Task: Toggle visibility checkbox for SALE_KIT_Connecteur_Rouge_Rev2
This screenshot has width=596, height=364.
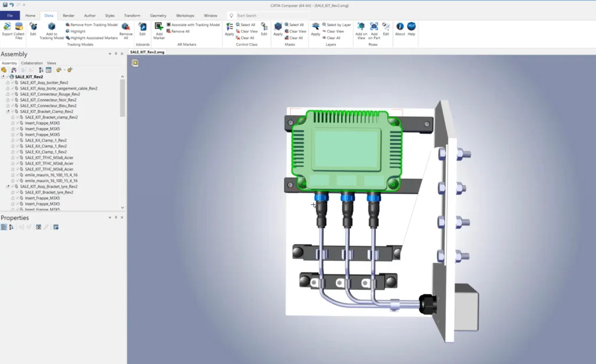Action: (x=12, y=94)
